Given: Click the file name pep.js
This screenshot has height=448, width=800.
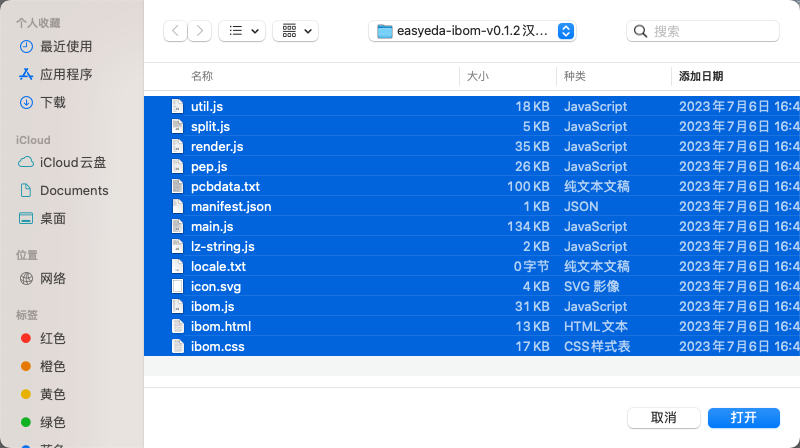Looking at the screenshot, I should [x=209, y=166].
